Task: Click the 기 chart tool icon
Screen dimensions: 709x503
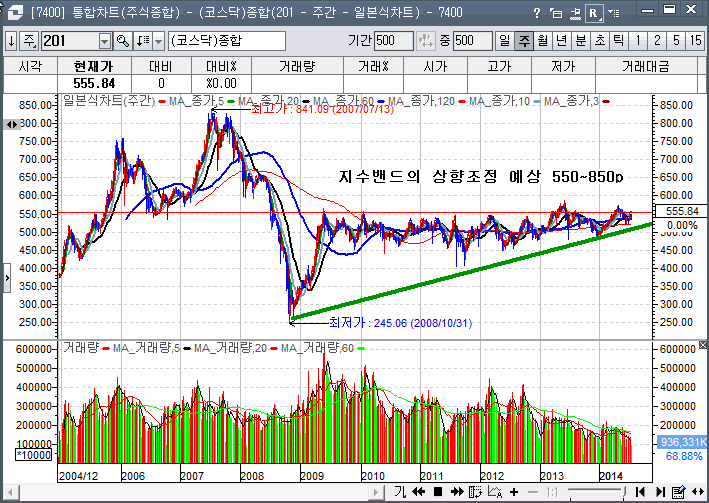Action: pyautogui.click(x=399, y=491)
